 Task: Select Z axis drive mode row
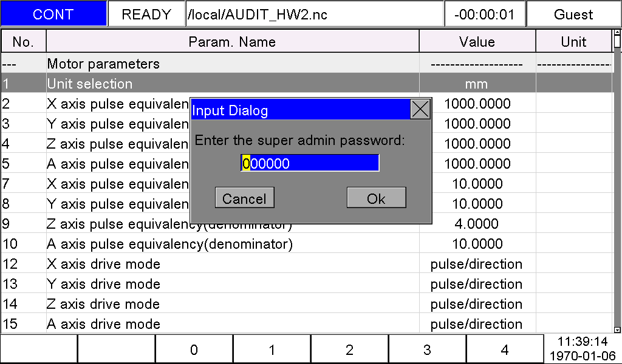(307, 304)
